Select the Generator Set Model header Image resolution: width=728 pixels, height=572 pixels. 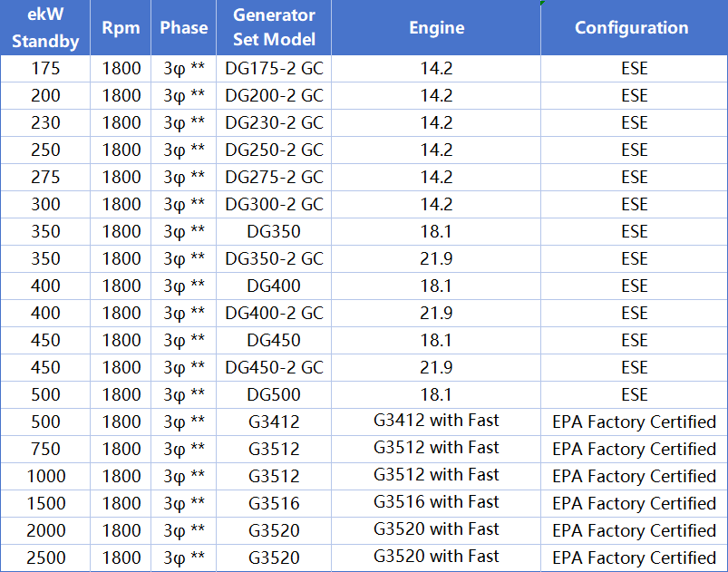click(274, 27)
